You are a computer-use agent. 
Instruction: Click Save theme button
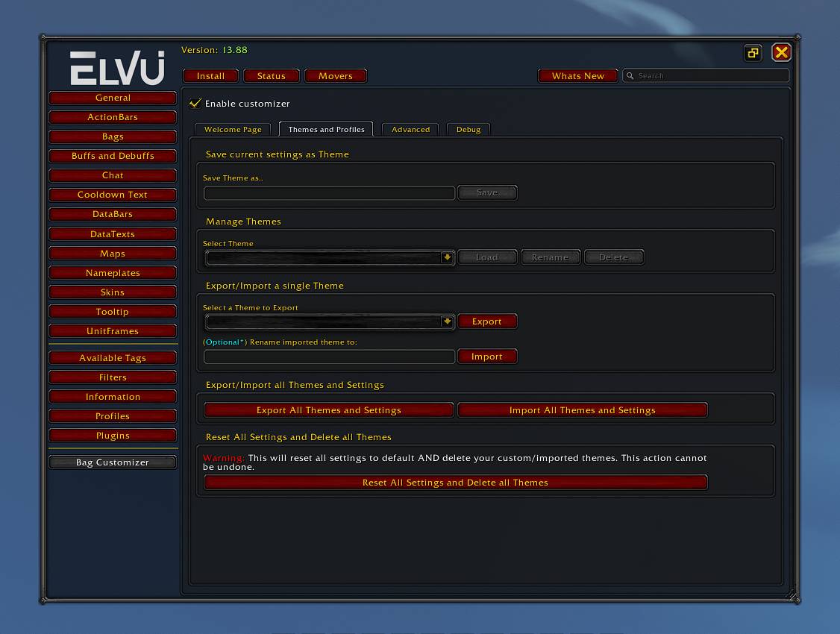click(487, 192)
